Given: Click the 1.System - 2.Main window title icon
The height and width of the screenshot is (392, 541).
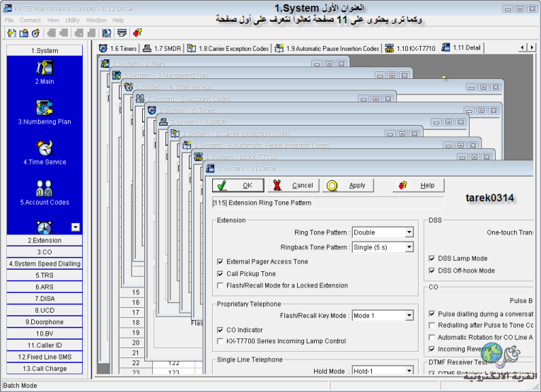Looking at the screenshot, I should (x=105, y=64).
